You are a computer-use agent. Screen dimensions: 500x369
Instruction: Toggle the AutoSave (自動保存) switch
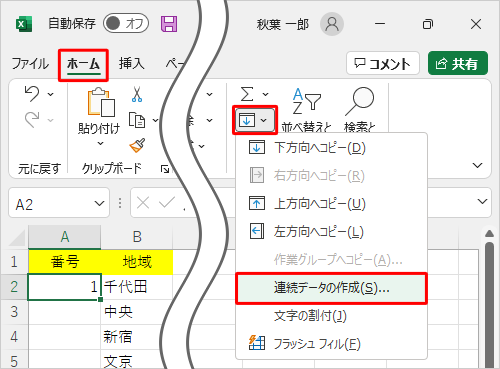tap(126, 23)
